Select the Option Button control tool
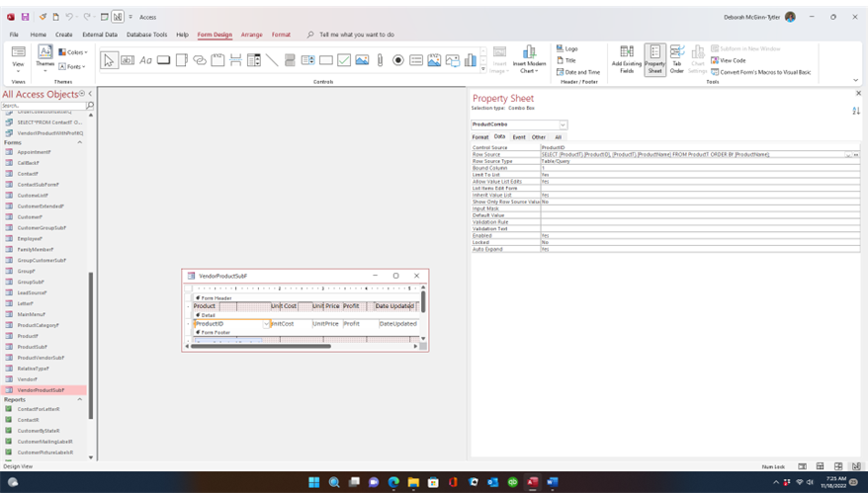The width and height of the screenshot is (868, 493). 398,60
